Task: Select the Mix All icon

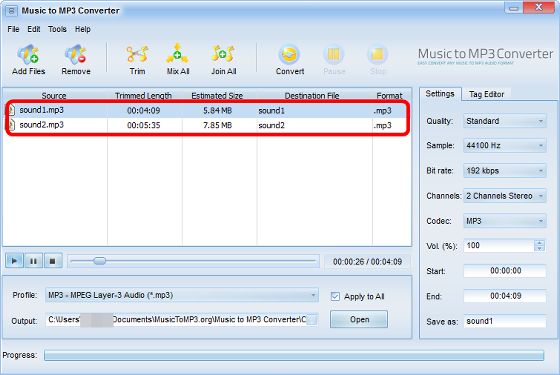Action: tap(177, 54)
